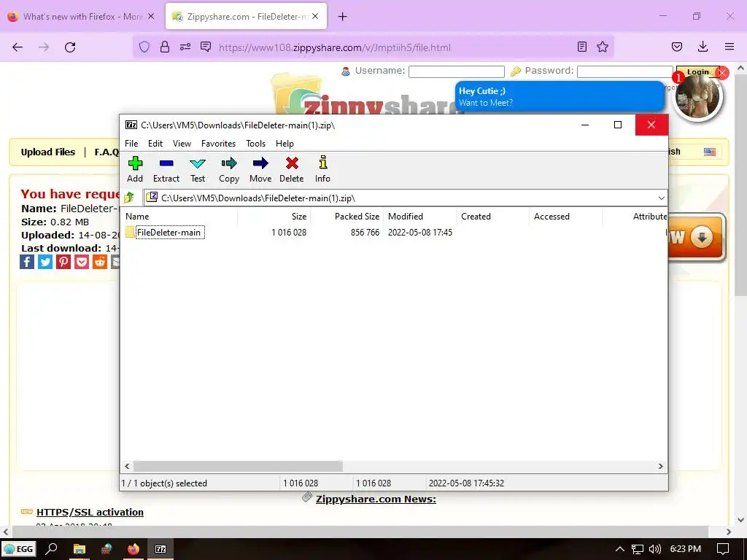747x560 pixels.
Task: Share on Facebook icon
Action: [x=27, y=262]
